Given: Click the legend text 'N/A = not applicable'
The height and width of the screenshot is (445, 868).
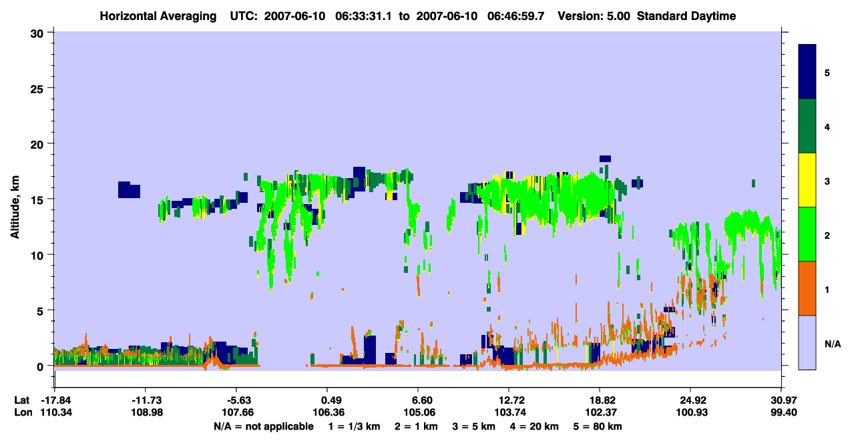Looking at the screenshot, I should (263, 426).
